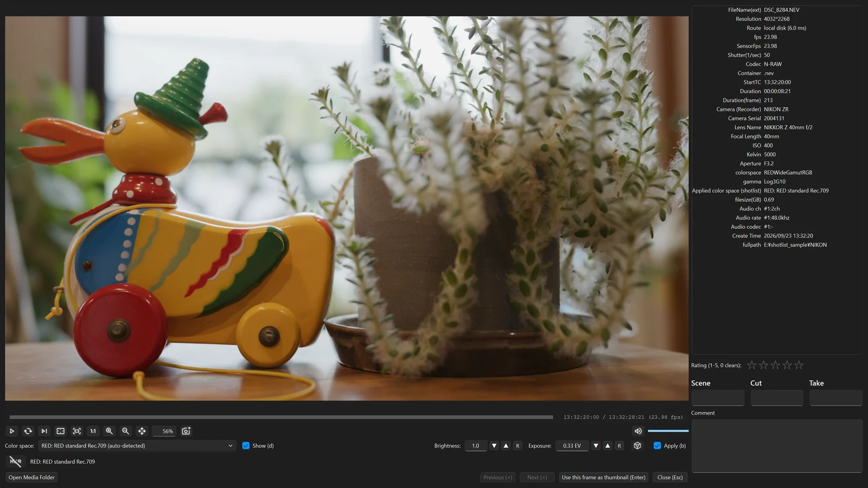
Task: Select the fullpath value E:¥shotlist_sample¥NIKON
Action: click(x=795, y=245)
